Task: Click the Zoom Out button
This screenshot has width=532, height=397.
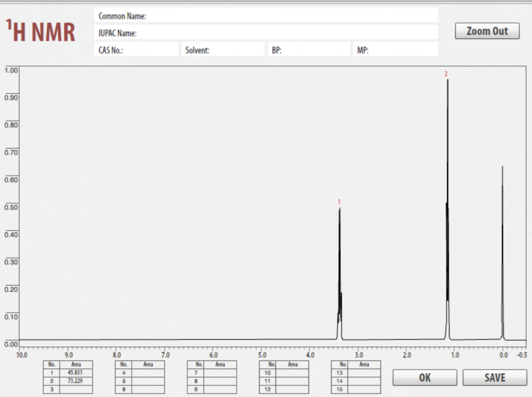Action: point(487,31)
